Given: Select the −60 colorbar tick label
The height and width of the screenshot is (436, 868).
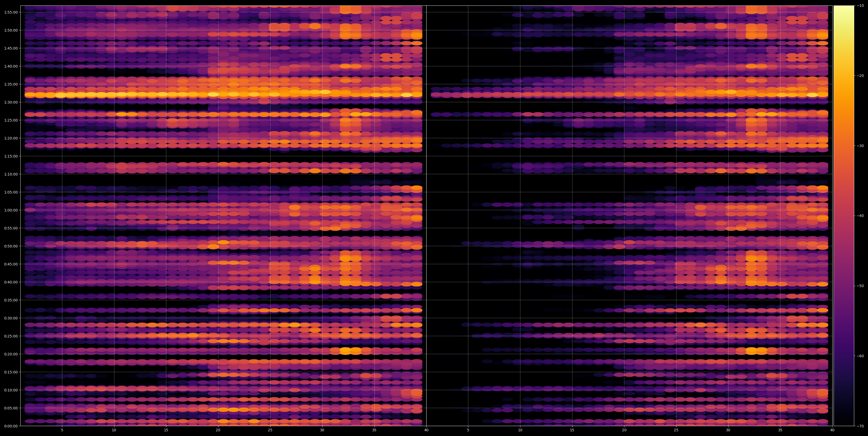Looking at the screenshot, I should point(860,356).
